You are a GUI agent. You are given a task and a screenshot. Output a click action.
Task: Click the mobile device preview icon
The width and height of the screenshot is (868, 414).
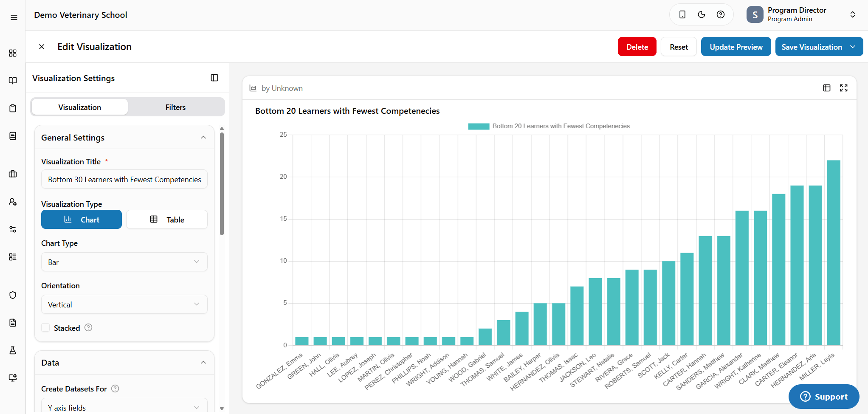pos(682,14)
